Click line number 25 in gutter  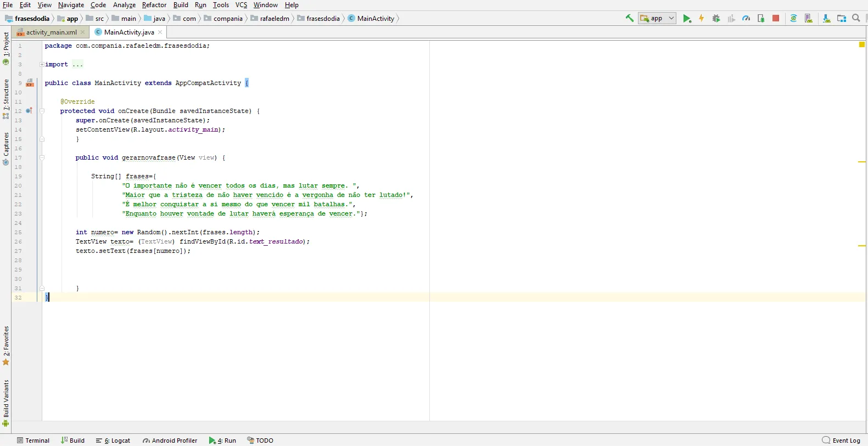(x=18, y=233)
